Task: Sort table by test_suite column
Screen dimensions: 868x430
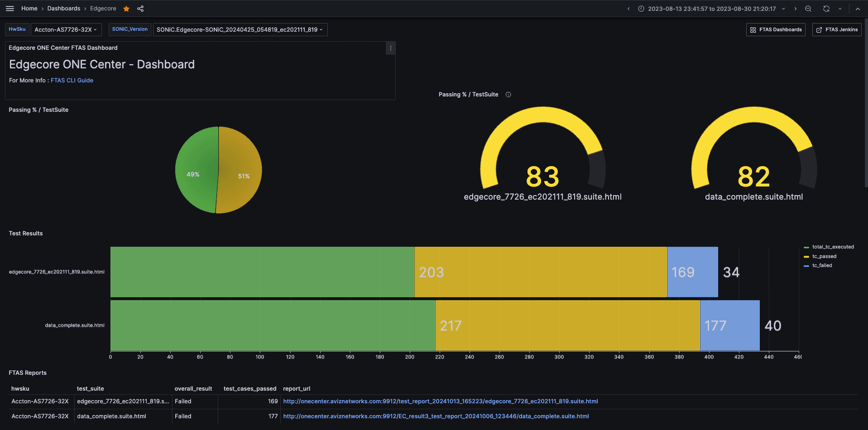Action: pyautogui.click(x=91, y=388)
